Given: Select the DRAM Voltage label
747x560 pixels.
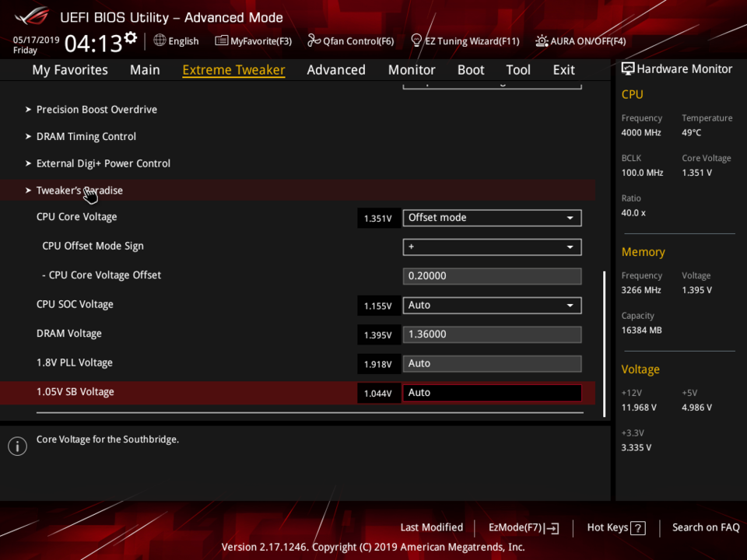Looking at the screenshot, I should click(x=69, y=334).
